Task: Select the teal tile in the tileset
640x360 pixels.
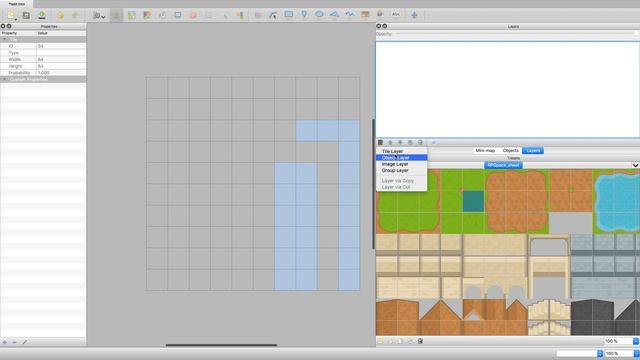Action: tap(473, 201)
